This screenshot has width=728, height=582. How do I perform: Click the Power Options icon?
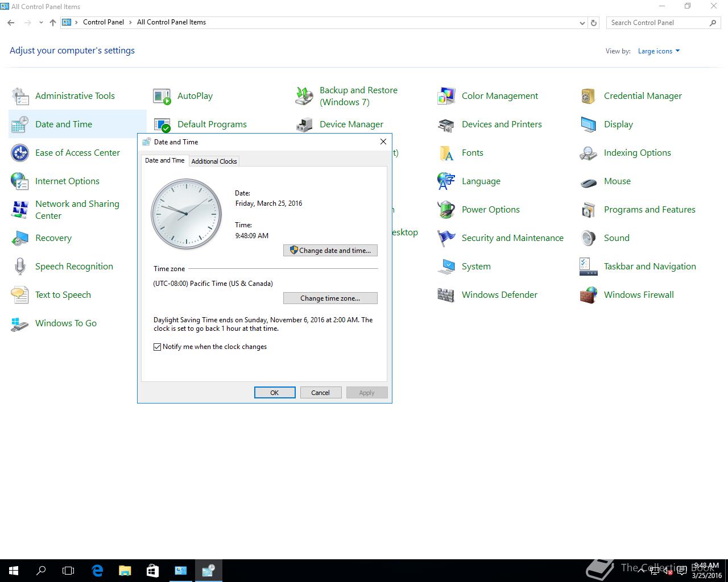446,210
